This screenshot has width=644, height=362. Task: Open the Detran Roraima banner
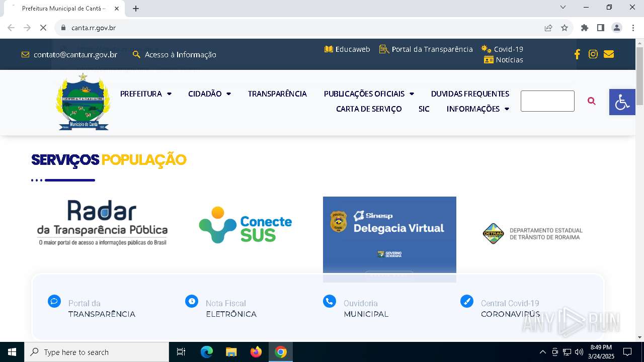[532, 234]
